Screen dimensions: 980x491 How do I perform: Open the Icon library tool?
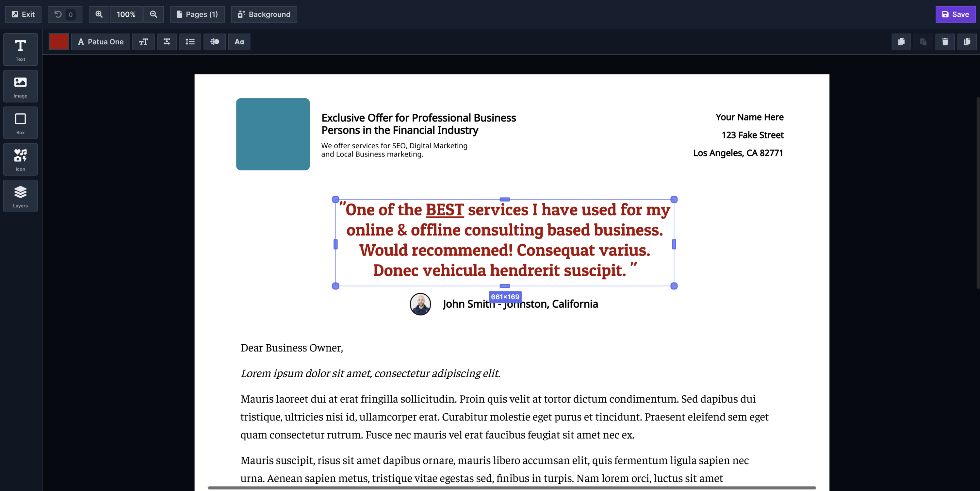click(21, 159)
